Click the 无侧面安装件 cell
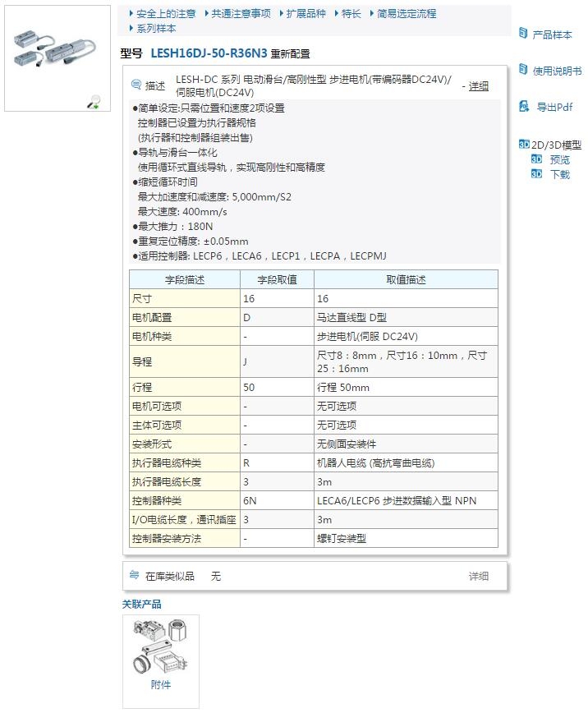 [406, 444]
